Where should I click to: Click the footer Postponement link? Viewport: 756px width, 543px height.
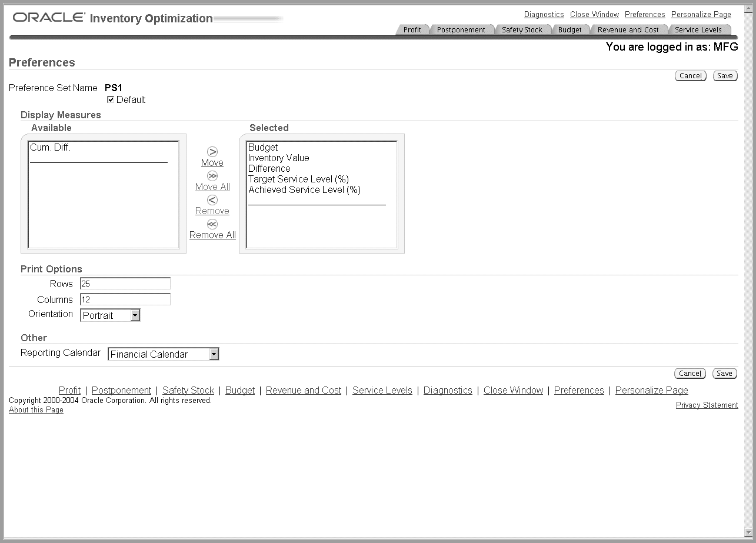coord(121,391)
